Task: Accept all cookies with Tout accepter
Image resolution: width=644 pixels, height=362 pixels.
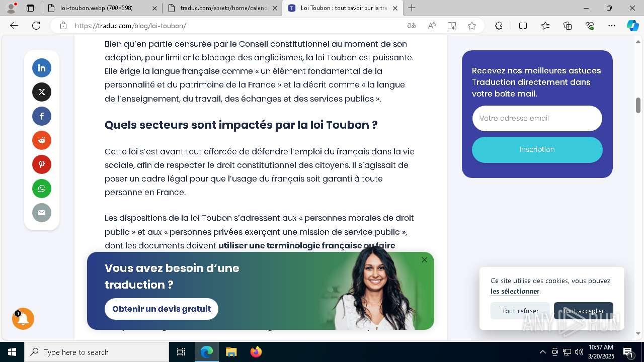Action: 584,311
